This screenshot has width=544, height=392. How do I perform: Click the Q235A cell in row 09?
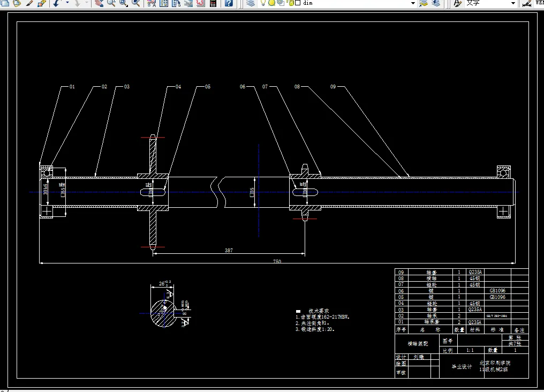475,272
